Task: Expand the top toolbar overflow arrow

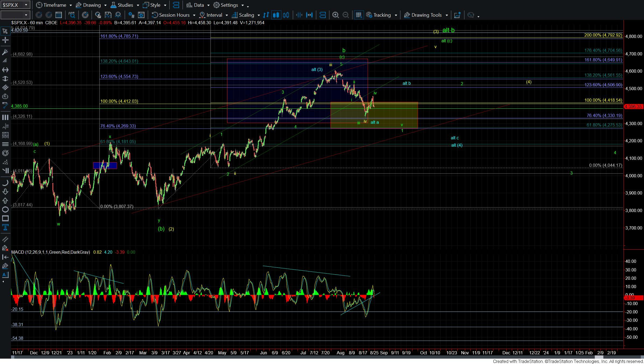Action: [248, 6]
